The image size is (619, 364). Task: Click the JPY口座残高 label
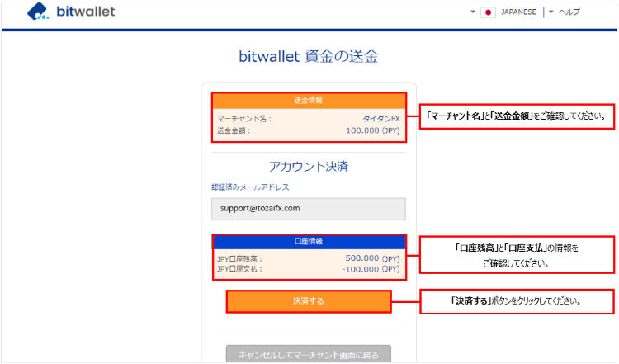click(x=239, y=259)
